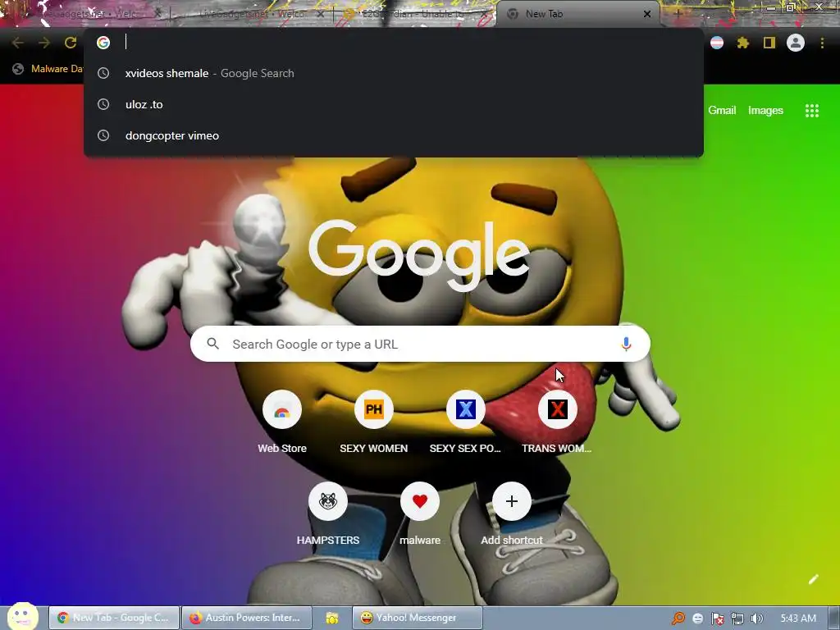
Task: Click the Add shortcut plus icon
Action: [512, 501]
